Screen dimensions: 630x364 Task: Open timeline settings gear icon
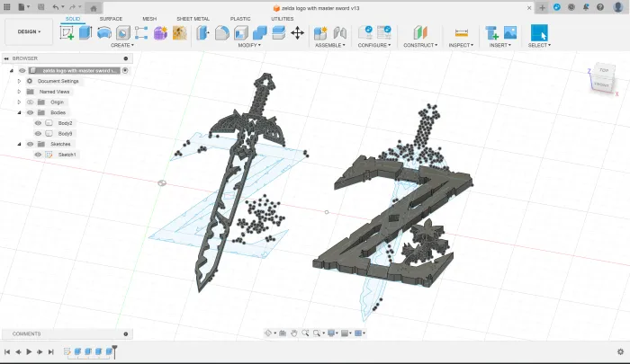coord(620,352)
